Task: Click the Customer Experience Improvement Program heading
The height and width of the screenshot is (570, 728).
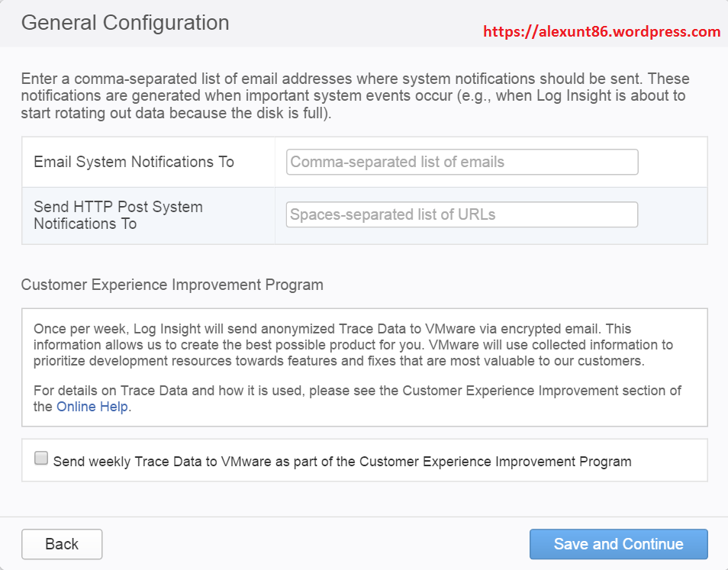Action: point(172,285)
